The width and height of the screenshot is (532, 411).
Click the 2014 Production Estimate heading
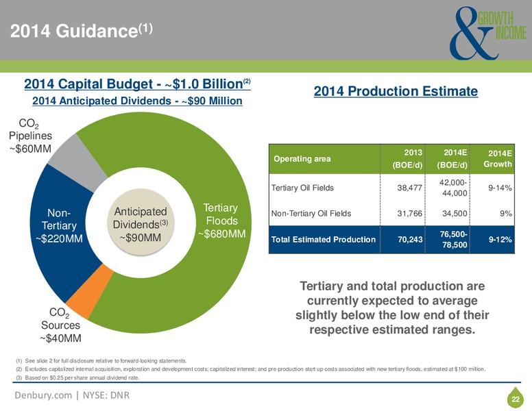pyautogui.click(x=396, y=91)
